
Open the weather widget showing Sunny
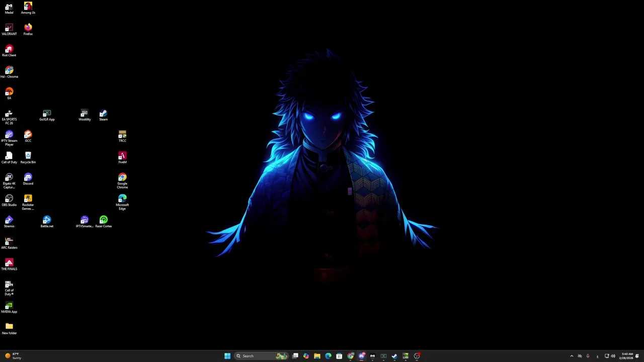coord(13,356)
